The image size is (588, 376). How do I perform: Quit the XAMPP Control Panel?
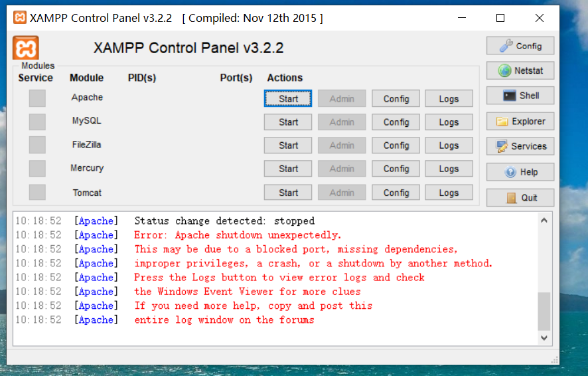(520, 197)
